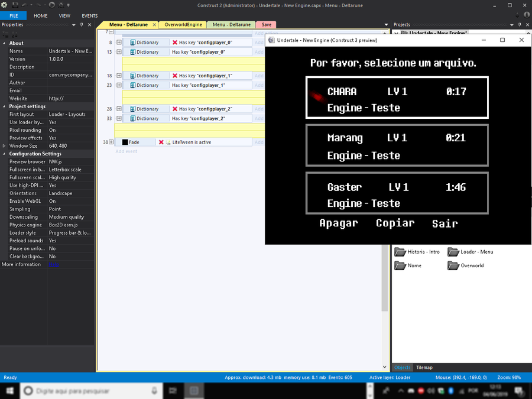Click Dictionary icon in event 23
The width and height of the screenshot is (532, 399).
point(132,85)
